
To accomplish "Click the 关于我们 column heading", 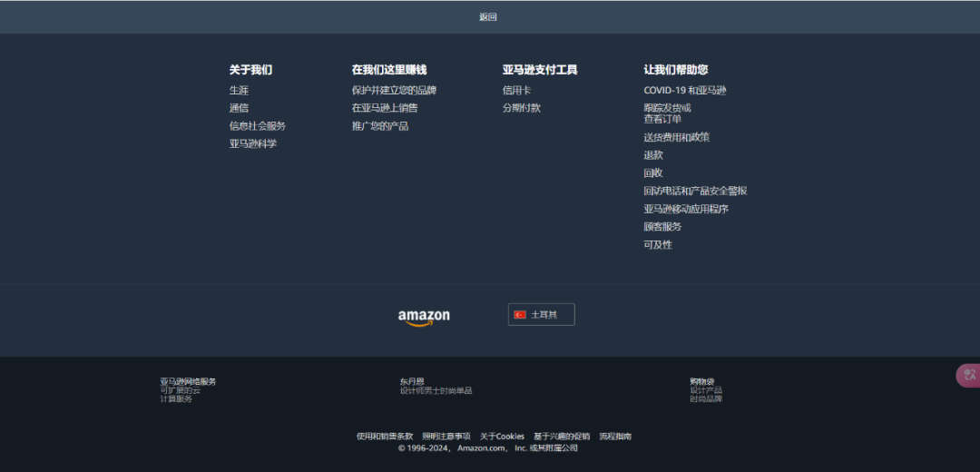I will (250, 70).
